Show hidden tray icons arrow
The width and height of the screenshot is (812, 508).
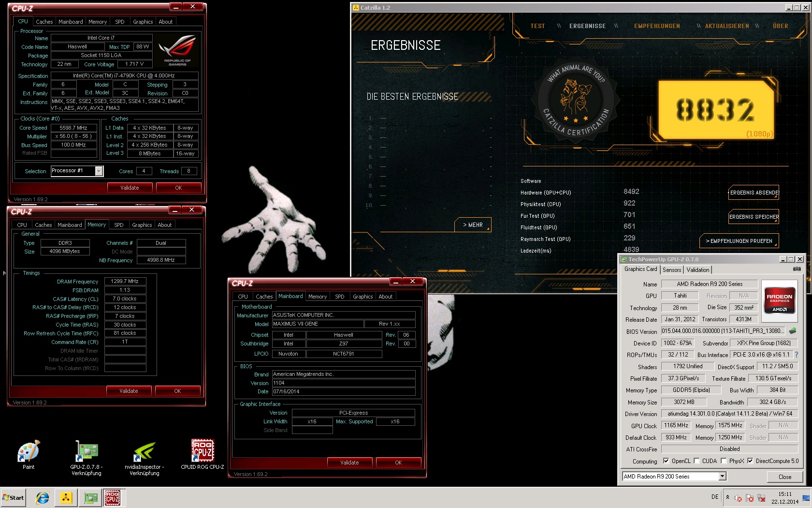point(727,497)
